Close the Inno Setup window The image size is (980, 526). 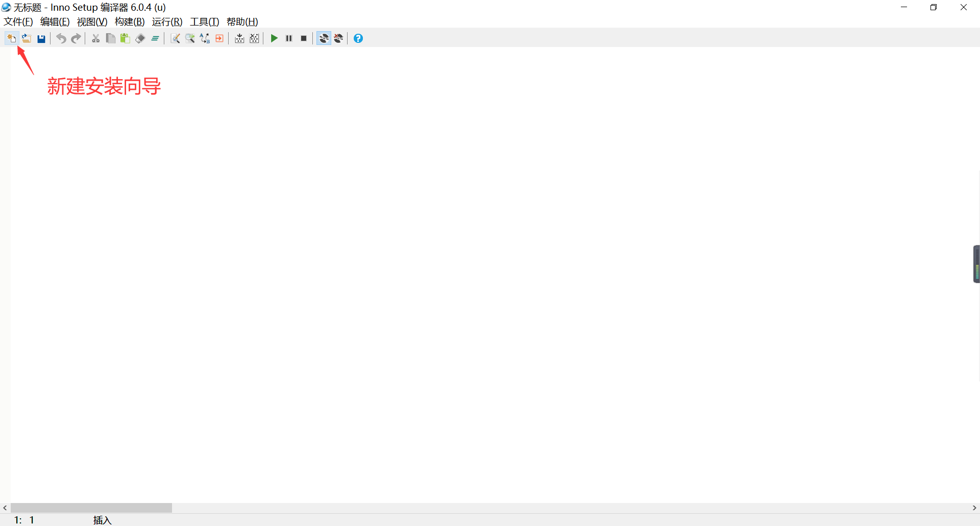964,7
